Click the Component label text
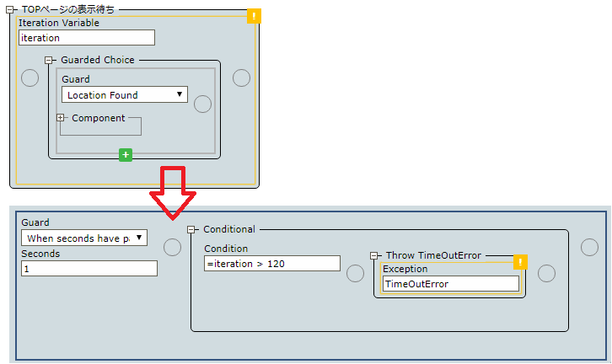 (99, 118)
